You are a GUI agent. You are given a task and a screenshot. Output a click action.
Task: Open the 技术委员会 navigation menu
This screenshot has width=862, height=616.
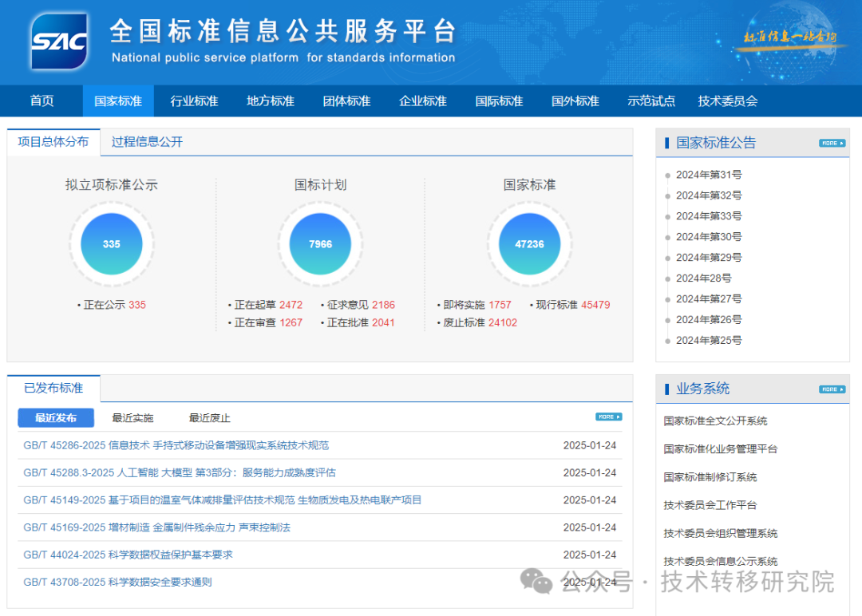727,101
